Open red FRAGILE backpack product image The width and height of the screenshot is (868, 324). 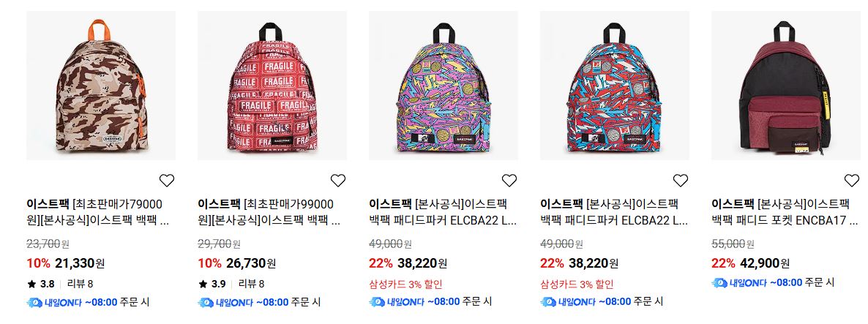272,86
